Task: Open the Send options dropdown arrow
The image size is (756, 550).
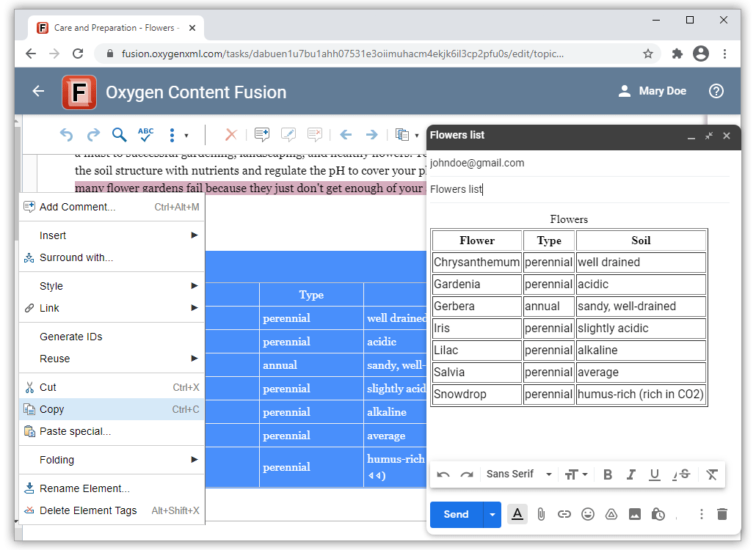Action: pos(493,514)
